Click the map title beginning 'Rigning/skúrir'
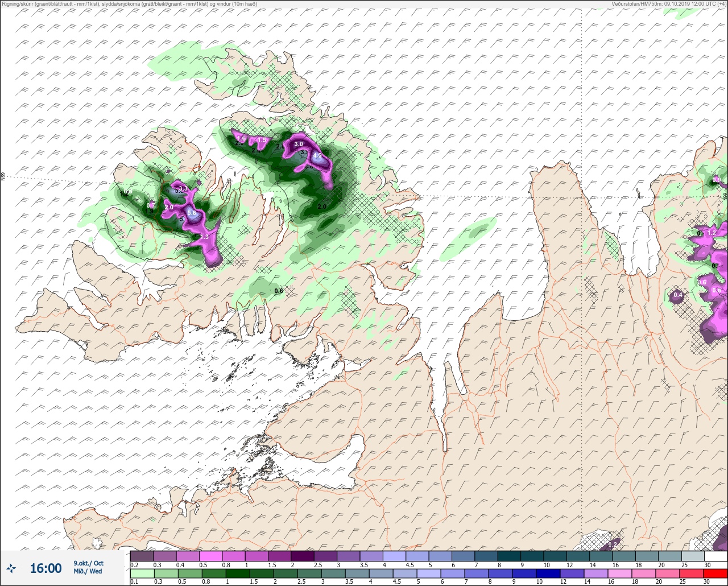This screenshot has width=728, height=586. point(129,4)
